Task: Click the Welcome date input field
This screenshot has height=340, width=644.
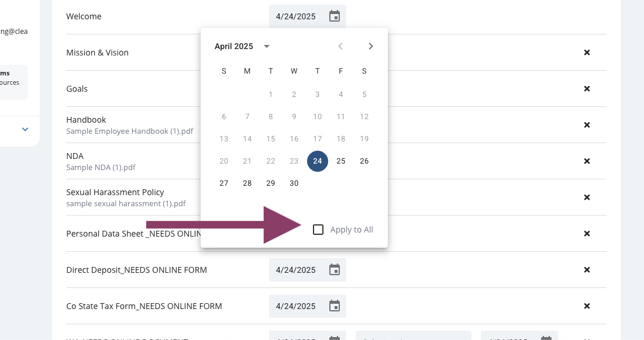Action: [307, 16]
